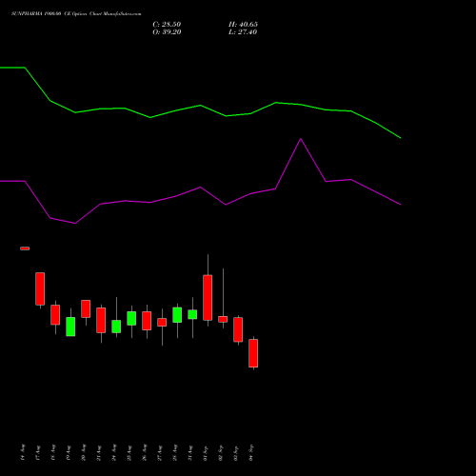
Task: Click the 14 Aug date axis label
Action: pyautogui.click(x=23, y=452)
